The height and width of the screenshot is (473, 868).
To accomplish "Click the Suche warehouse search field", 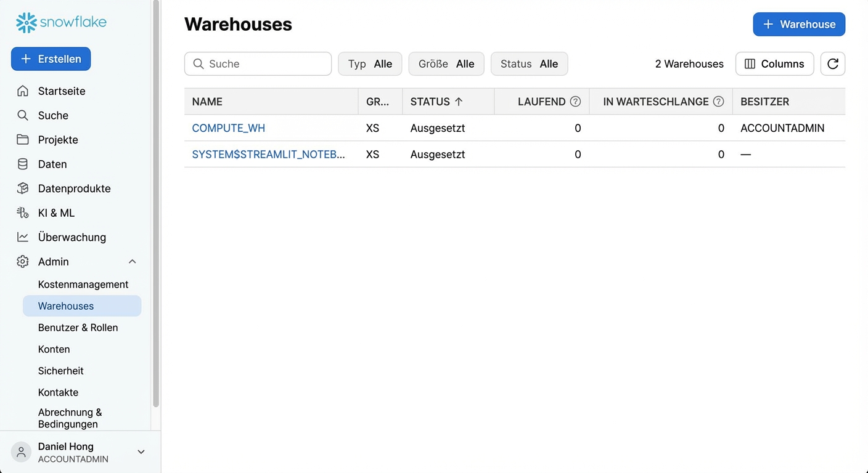I will (x=258, y=64).
